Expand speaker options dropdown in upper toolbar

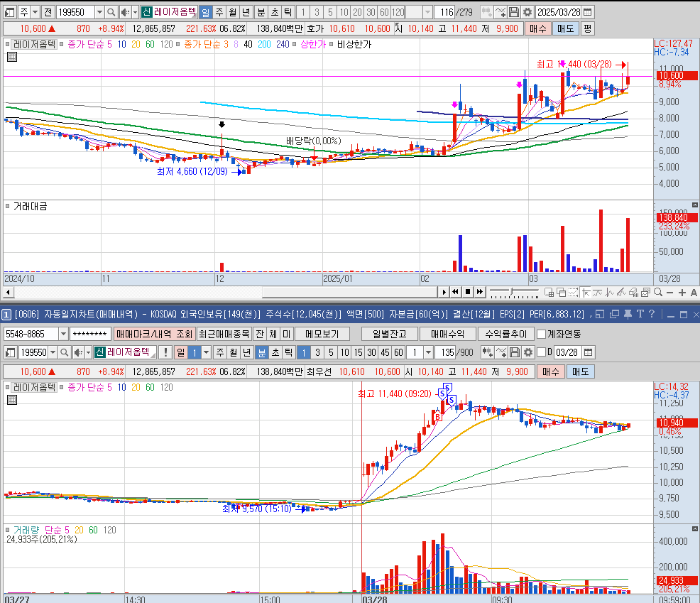click(x=135, y=12)
